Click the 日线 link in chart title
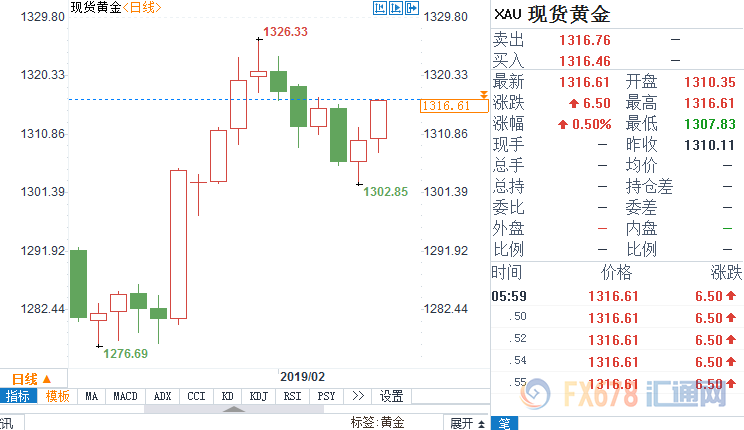The image size is (744, 430). click(x=143, y=8)
